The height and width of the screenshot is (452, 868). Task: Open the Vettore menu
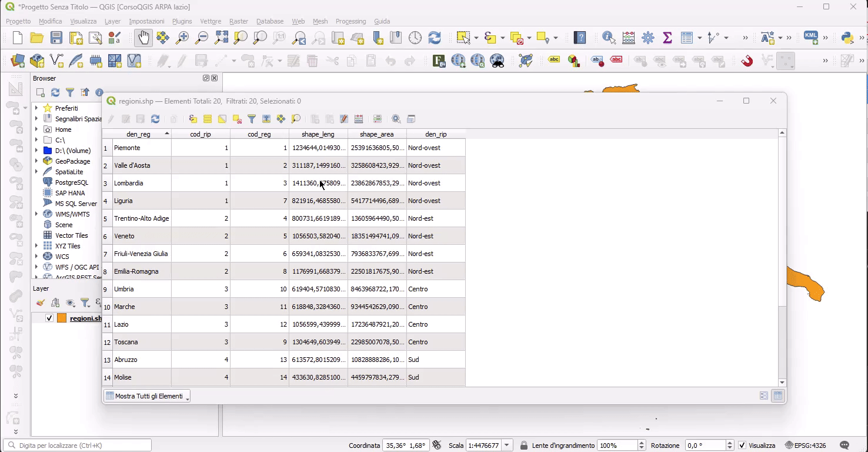[211, 21]
